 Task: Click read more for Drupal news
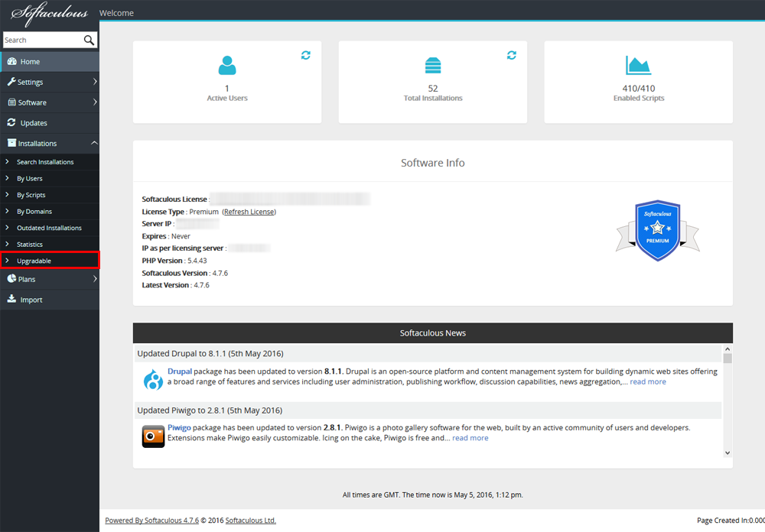[648, 382]
